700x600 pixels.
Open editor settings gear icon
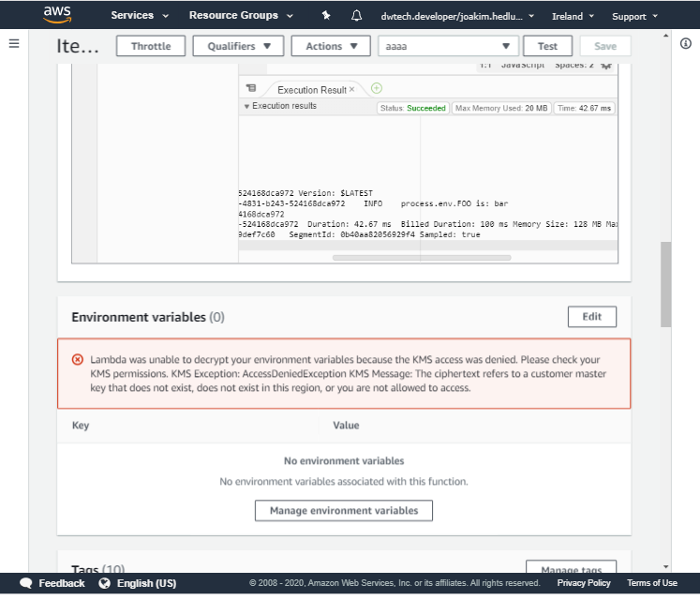(x=605, y=66)
